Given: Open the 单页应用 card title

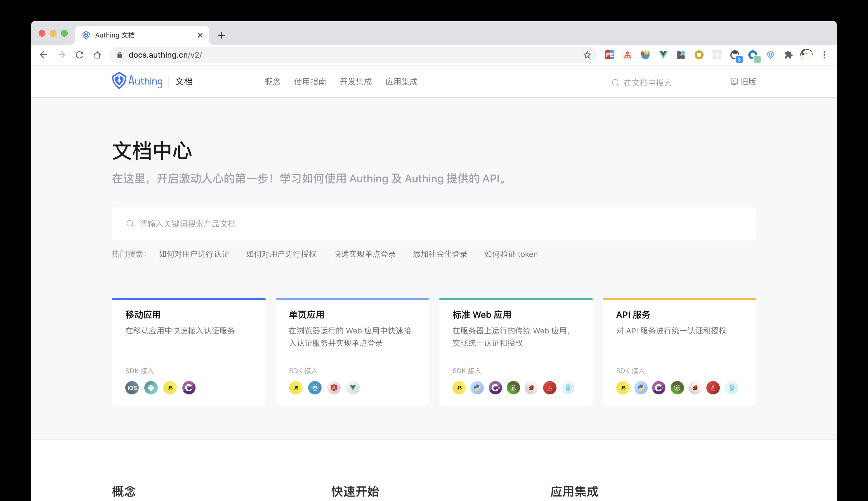Looking at the screenshot, I should (x=306, y=314).
